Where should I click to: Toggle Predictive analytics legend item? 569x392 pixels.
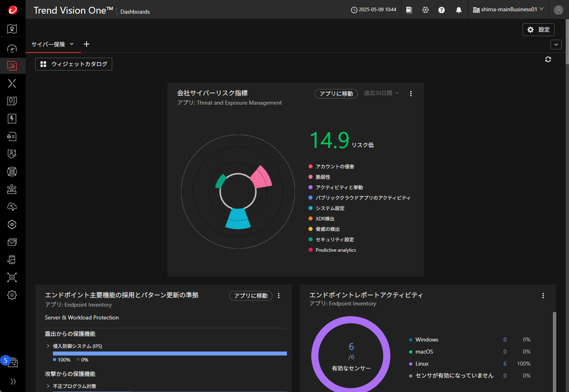point(332,250)
